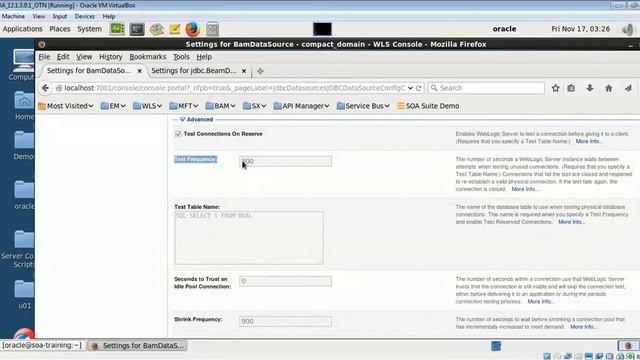Viewport: 640px width, 360px height.
Task: Open the Firefox Bookmarks menu
Action: click(148, 57)
